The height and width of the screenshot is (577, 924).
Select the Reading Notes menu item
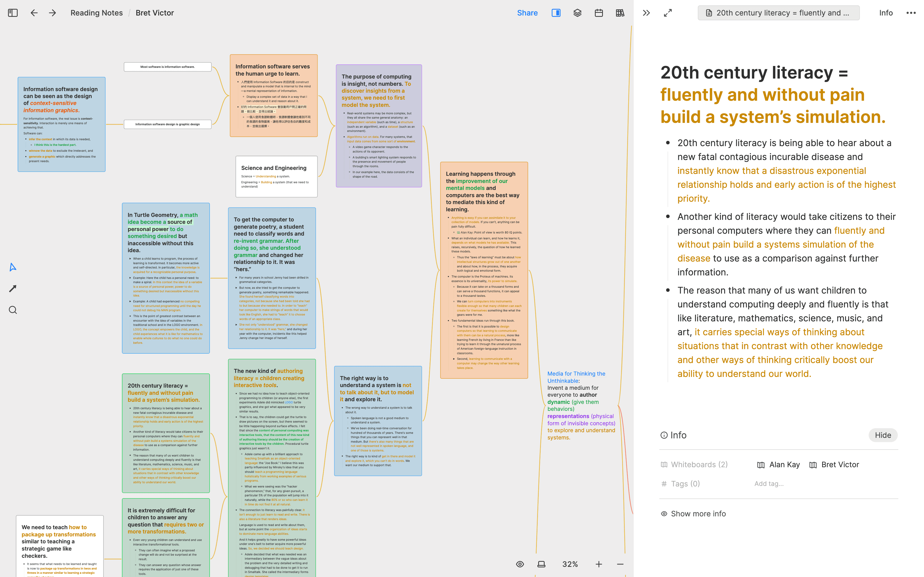pyautogui.click(x=97, y=13)
